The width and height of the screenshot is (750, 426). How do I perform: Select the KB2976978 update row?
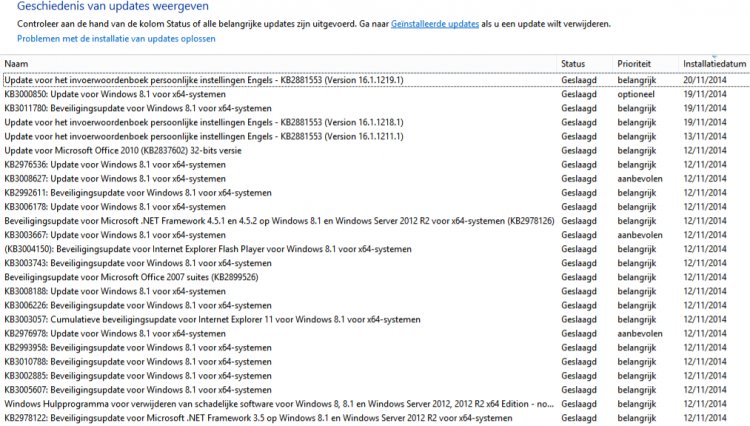(375, 334)
